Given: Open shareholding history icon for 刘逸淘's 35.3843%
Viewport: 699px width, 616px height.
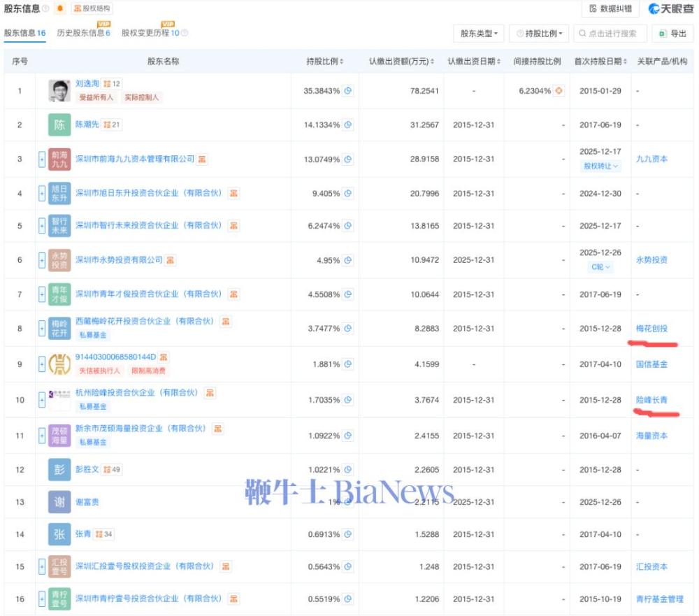Looking at the screenshot, I should pyautogui.click(x=347, y=91).
